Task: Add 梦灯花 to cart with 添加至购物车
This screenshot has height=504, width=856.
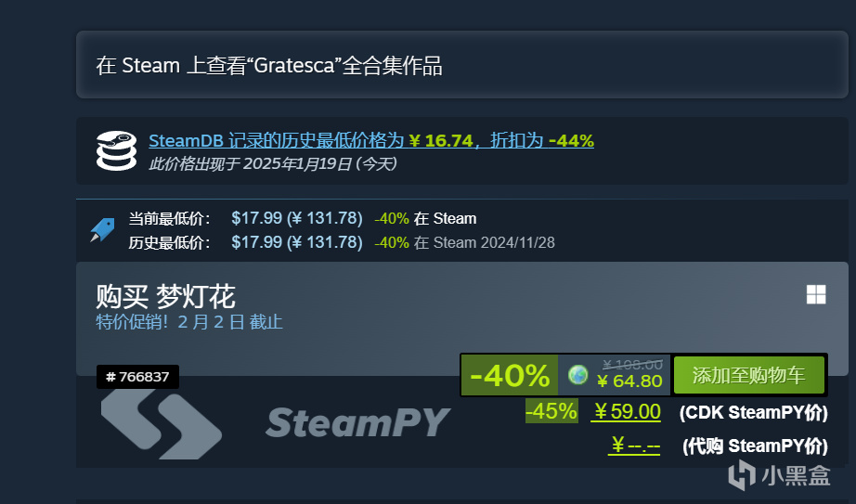Action: click(x=749, y=375)
